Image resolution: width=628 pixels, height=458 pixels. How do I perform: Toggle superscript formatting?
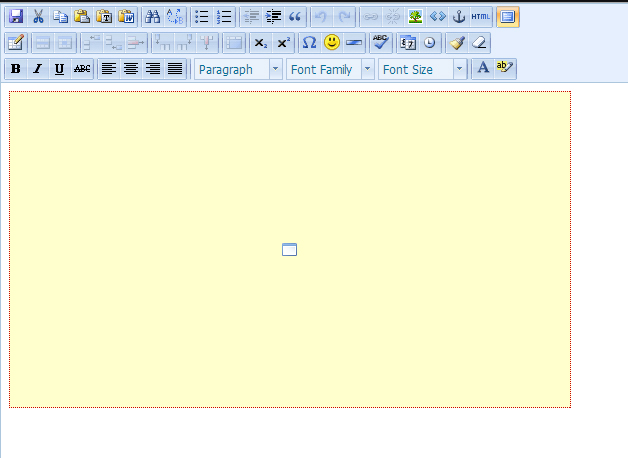point(283,43)
